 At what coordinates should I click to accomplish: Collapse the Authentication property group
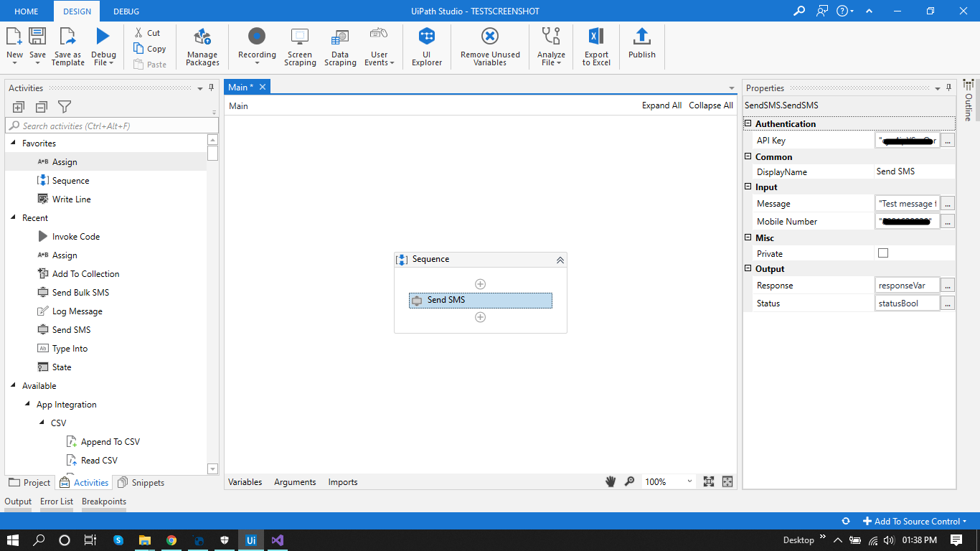(748, 123)
